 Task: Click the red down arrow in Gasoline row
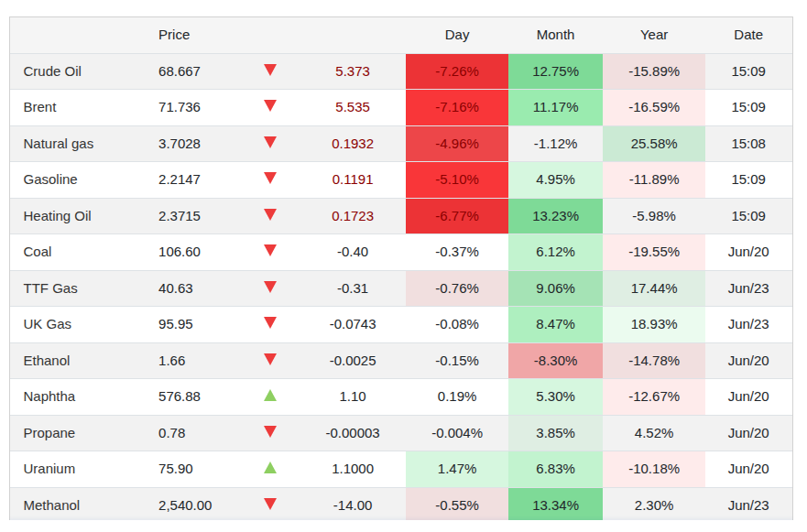pyautogui.click(x=270, y=179)
